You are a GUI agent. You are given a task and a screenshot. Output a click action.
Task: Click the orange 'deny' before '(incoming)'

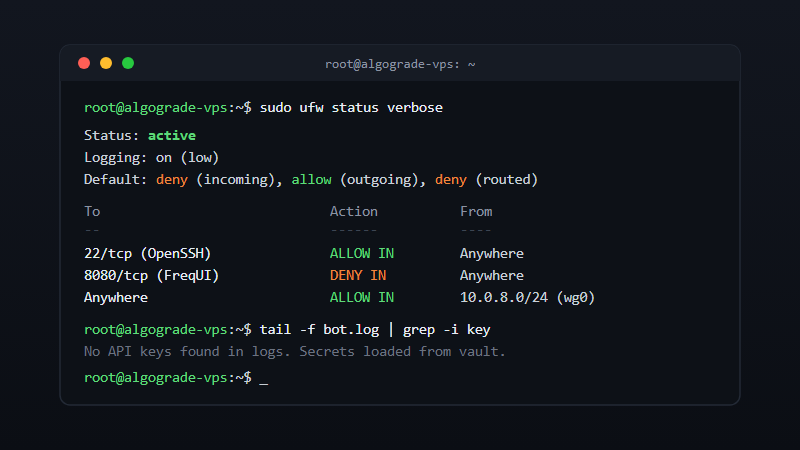[172, 180]
